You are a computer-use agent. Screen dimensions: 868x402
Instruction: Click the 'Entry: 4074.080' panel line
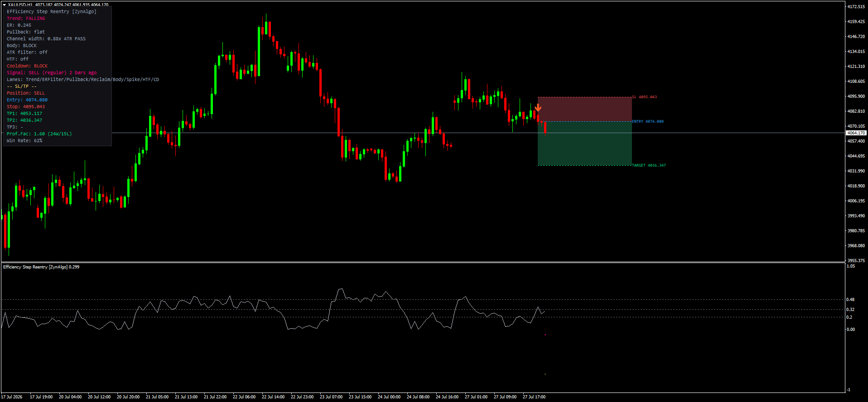pos(27,100)
